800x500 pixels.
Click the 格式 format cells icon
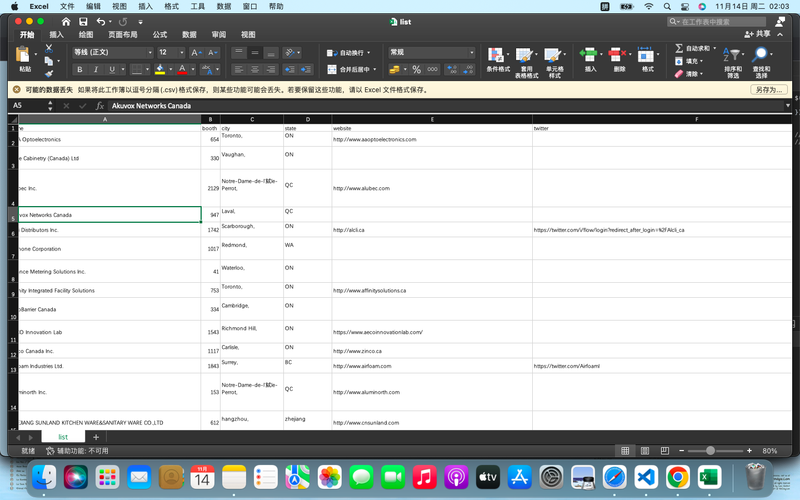point(645,55)
